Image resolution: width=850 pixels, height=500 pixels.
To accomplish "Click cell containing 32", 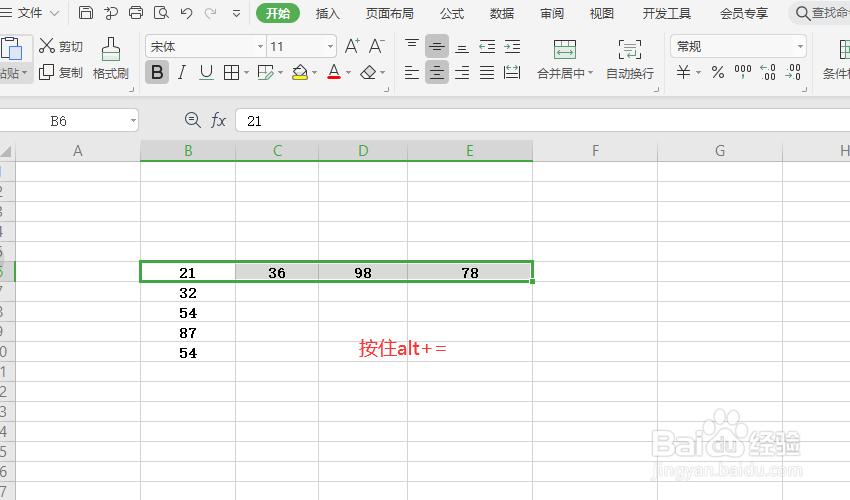I will [188, 293].
